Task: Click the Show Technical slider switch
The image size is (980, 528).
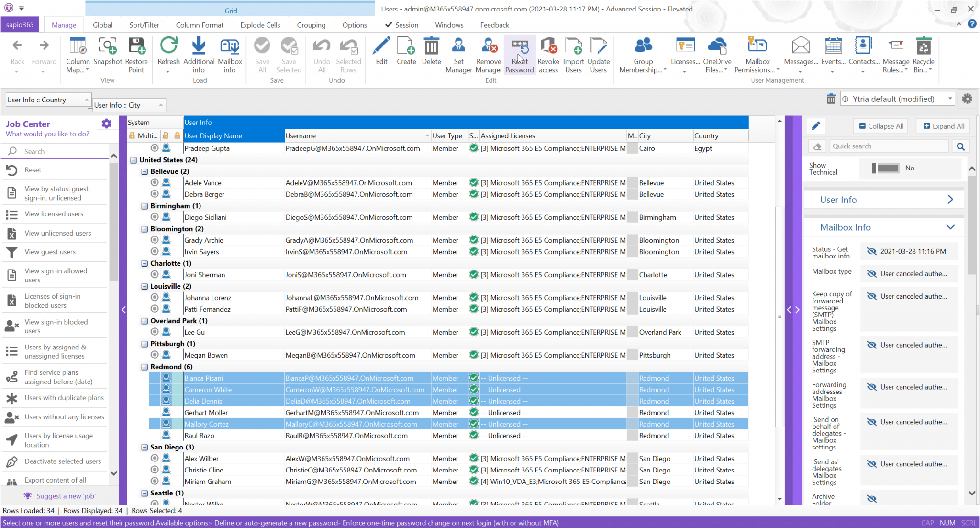Action: click(x=886, y=168)
